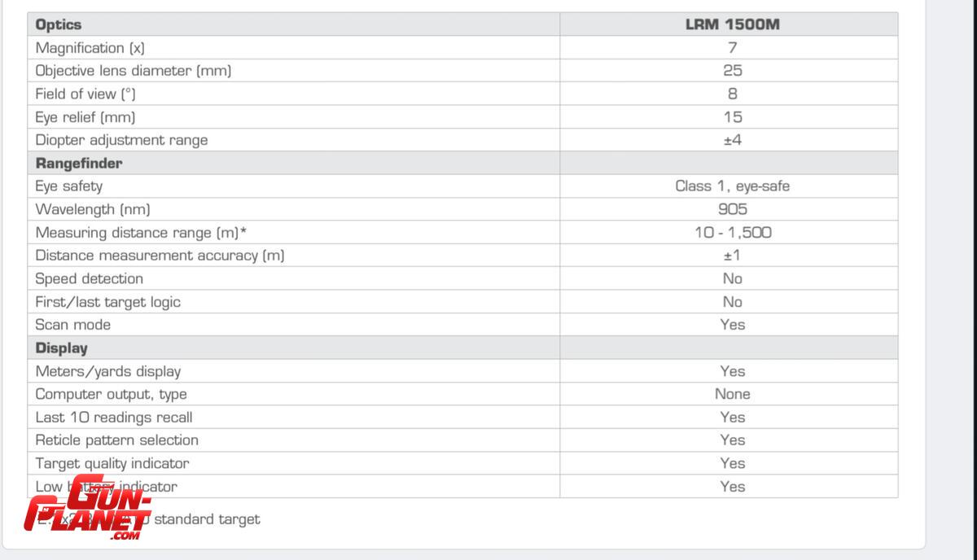The image size is (977, 560).
Task: Click the Reticle pattern selection label
Action: [x=117, y=440]
